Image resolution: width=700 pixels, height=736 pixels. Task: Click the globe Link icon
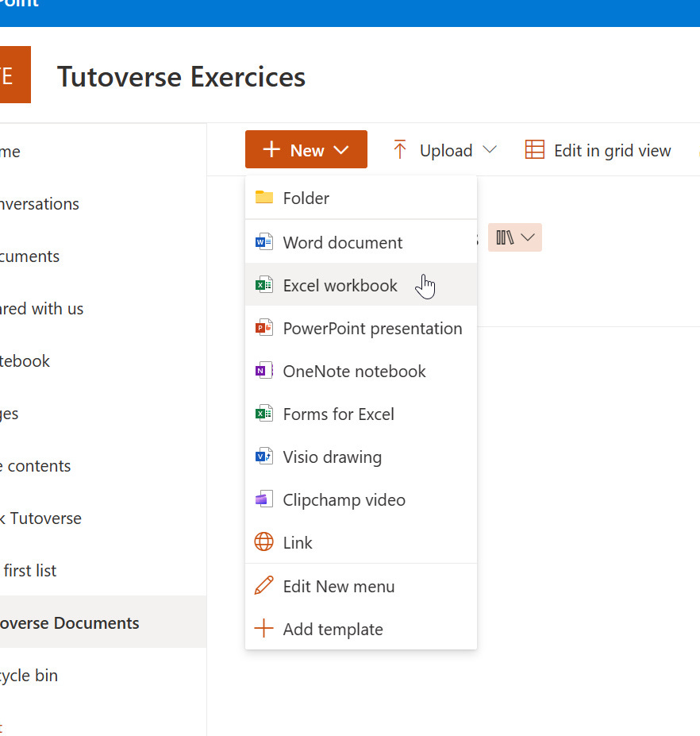point(264,542)
